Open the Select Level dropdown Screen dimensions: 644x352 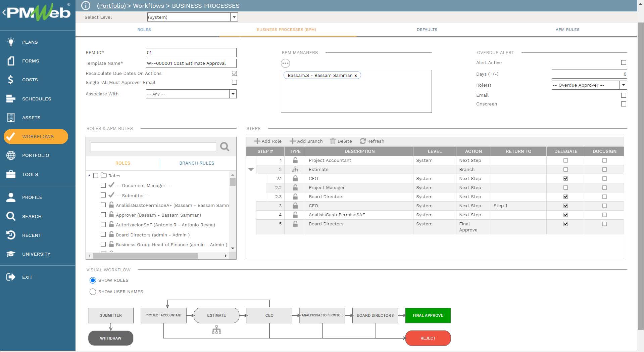click(234, 17)
